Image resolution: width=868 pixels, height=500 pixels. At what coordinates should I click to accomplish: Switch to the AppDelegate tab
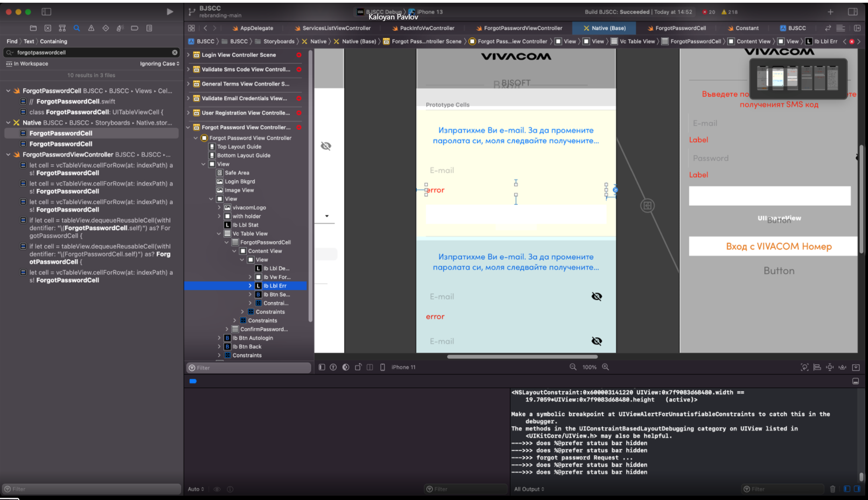point(253,28)
